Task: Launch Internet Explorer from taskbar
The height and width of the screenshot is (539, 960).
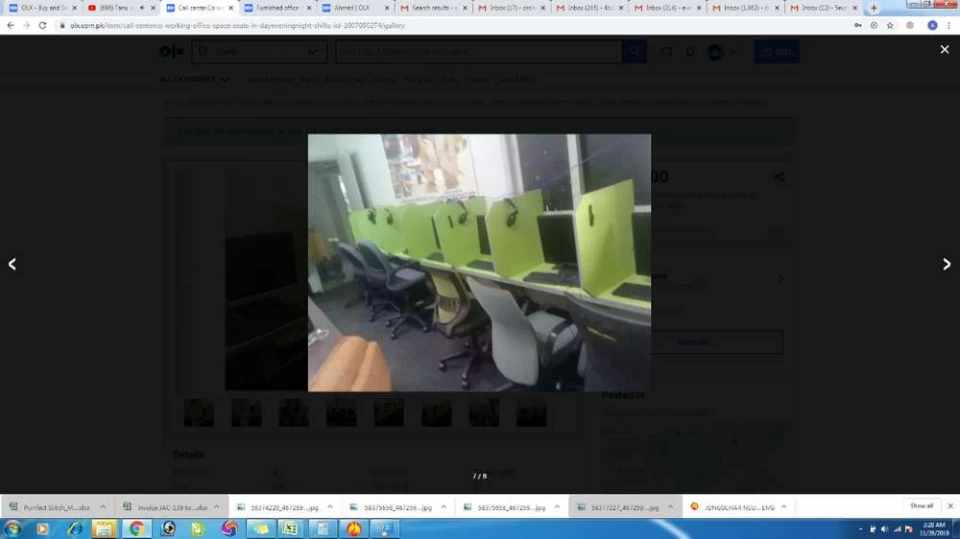Action: tap(75, 529)
